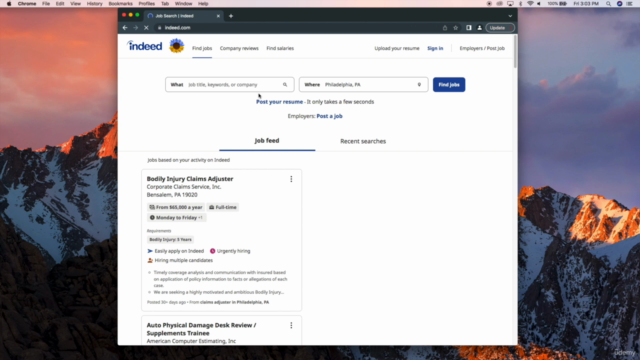Image resolution: width=640 pixels, height=360 pixels.
Task: Click the volume icon in menu bar
Action: click(x=539, y=4)
